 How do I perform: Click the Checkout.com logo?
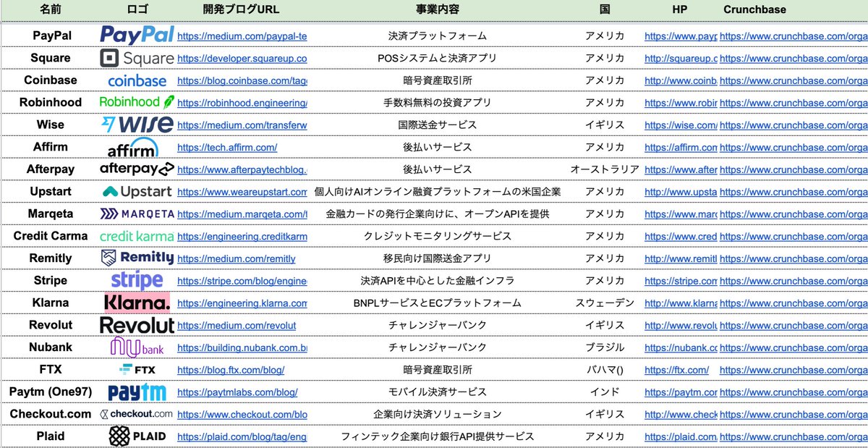(137, 414)
